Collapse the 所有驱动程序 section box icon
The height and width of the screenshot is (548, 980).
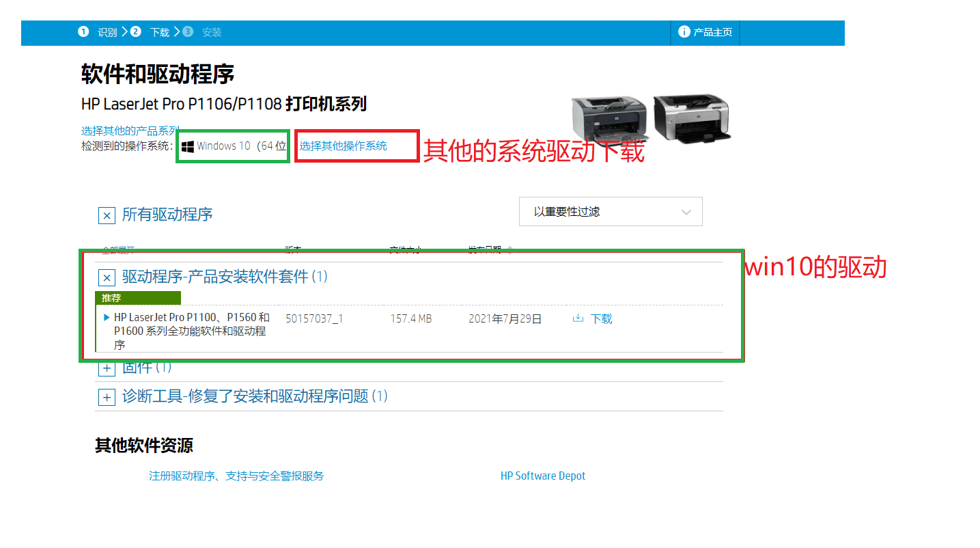click(107, 216)
